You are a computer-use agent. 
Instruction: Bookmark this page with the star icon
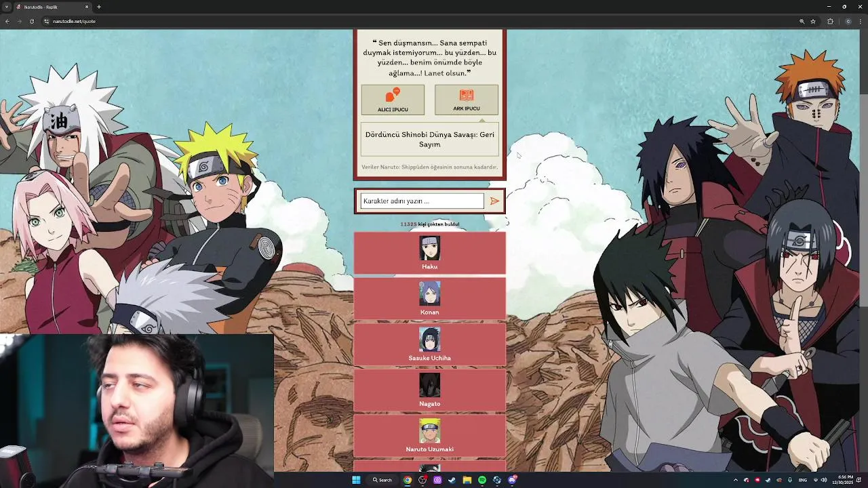point(813,21)
